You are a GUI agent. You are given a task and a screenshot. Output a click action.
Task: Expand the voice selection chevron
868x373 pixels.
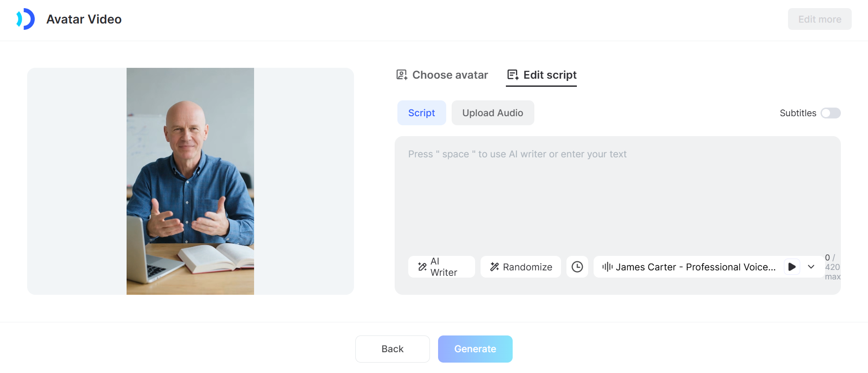(811, 267)
